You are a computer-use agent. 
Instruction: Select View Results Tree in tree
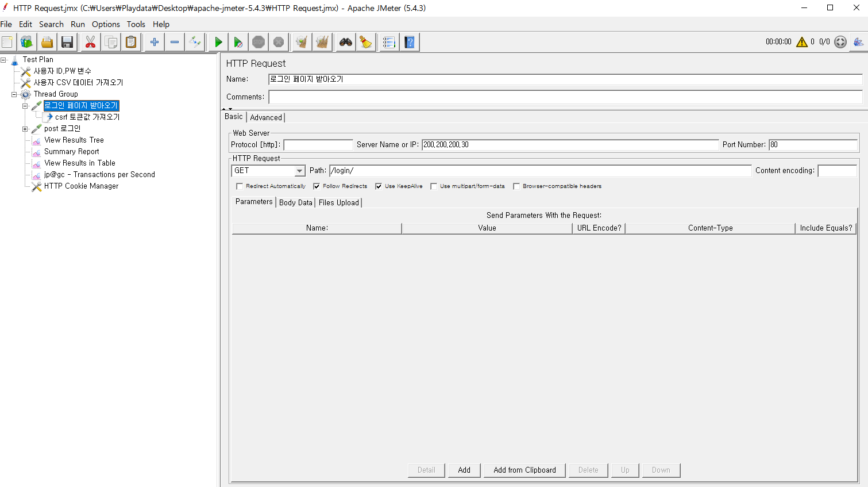74,140
